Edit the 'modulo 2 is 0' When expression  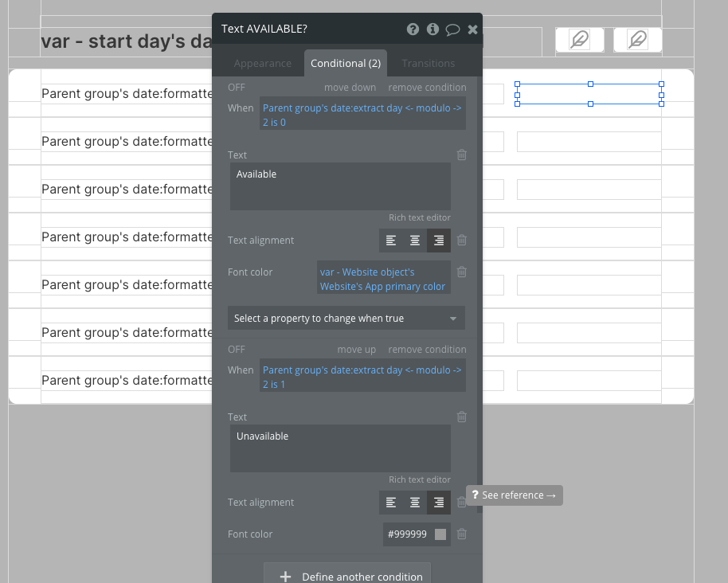tap(362, 115)
